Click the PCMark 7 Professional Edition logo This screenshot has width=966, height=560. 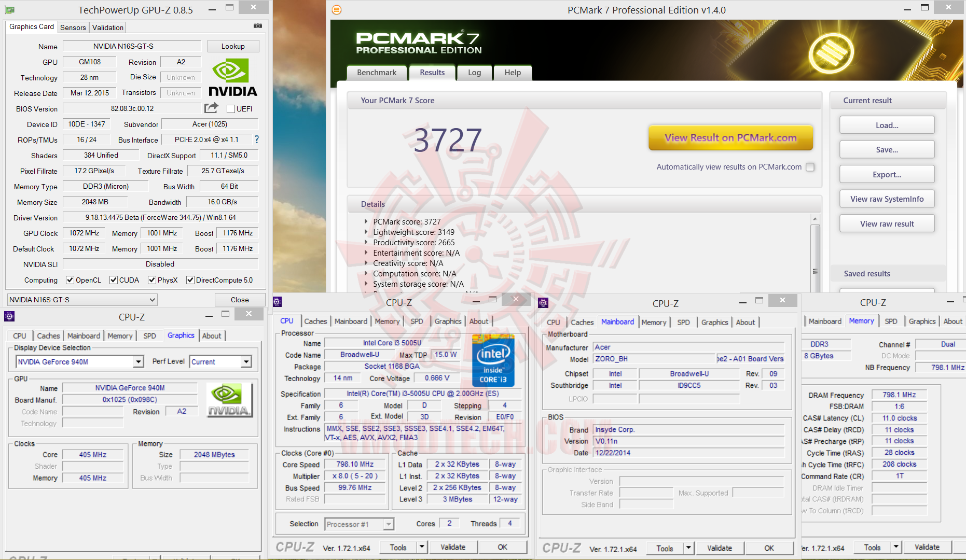419,43
